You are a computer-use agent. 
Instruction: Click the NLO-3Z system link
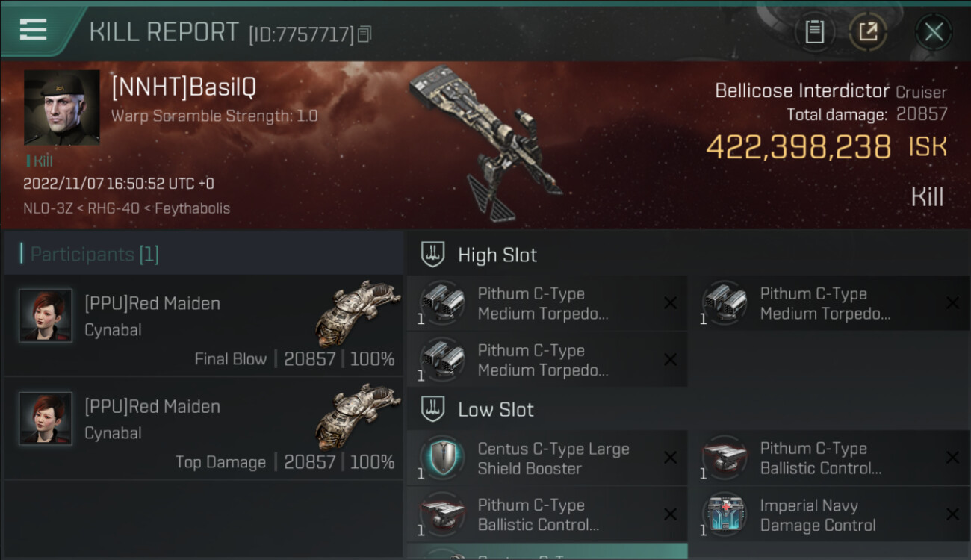pos(49,208)
